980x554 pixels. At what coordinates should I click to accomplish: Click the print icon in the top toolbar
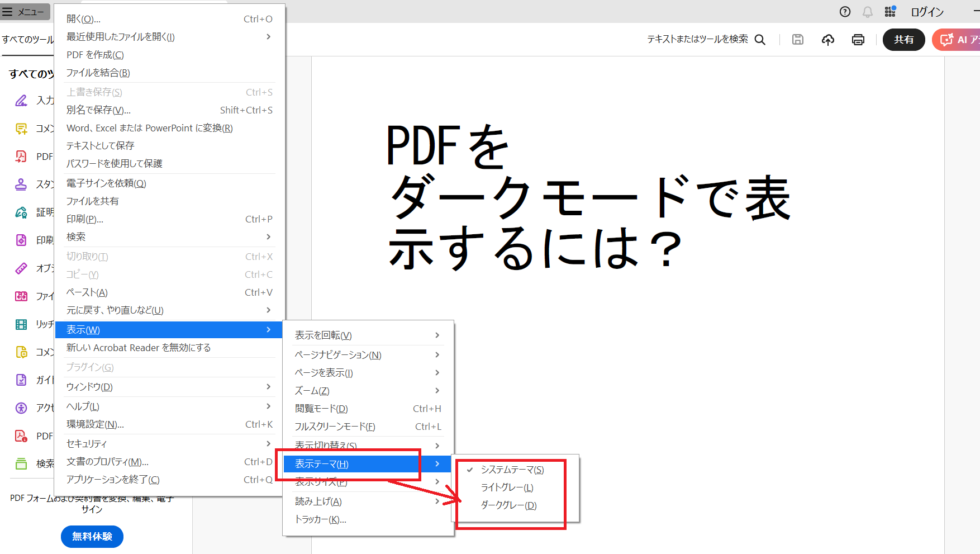pos(858,39)
